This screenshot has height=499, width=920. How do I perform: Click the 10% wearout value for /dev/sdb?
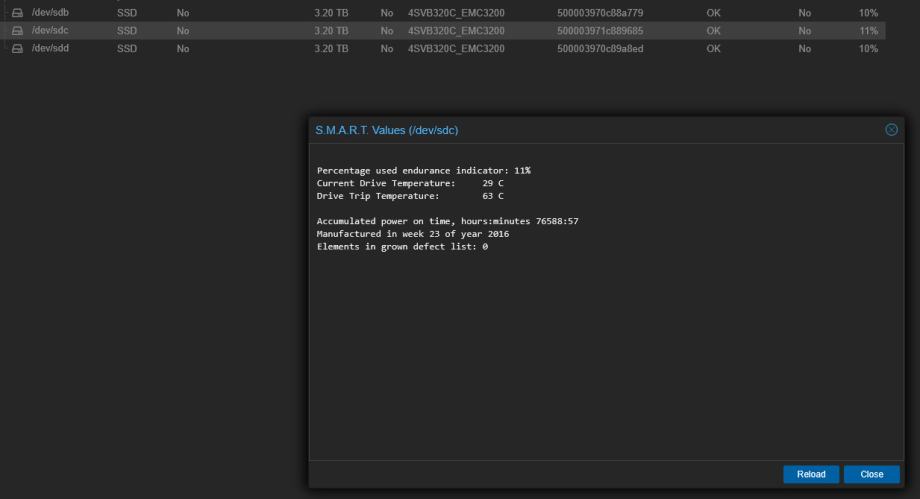pos(868,13)
